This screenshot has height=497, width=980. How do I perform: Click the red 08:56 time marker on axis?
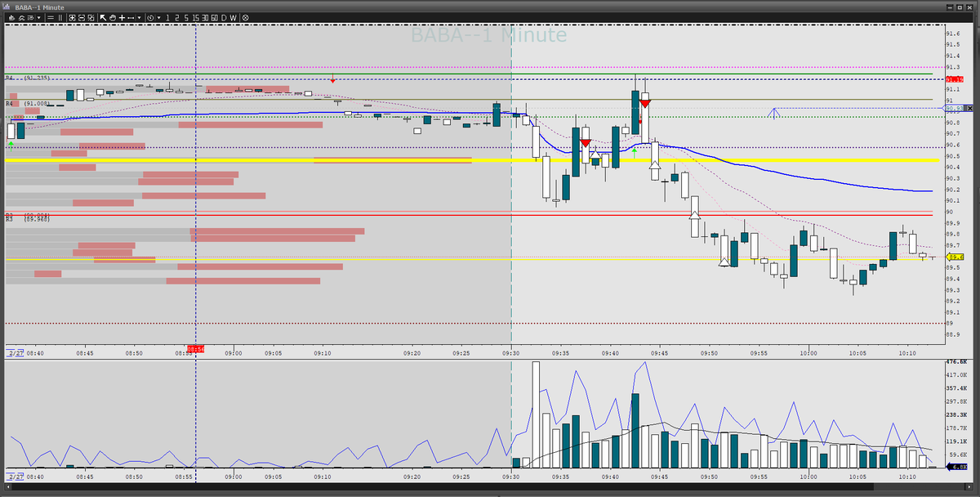tap(195, 350)
